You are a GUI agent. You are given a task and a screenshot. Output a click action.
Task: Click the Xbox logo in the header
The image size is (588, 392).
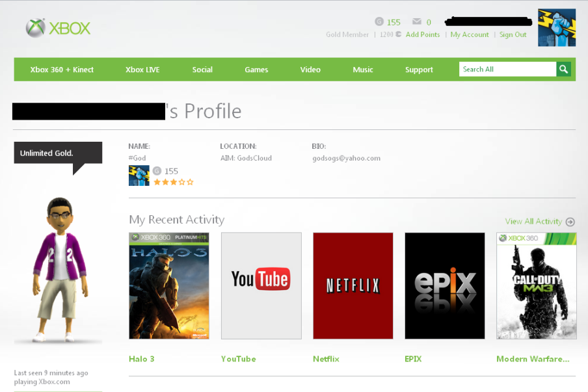(x=58, y=28)
